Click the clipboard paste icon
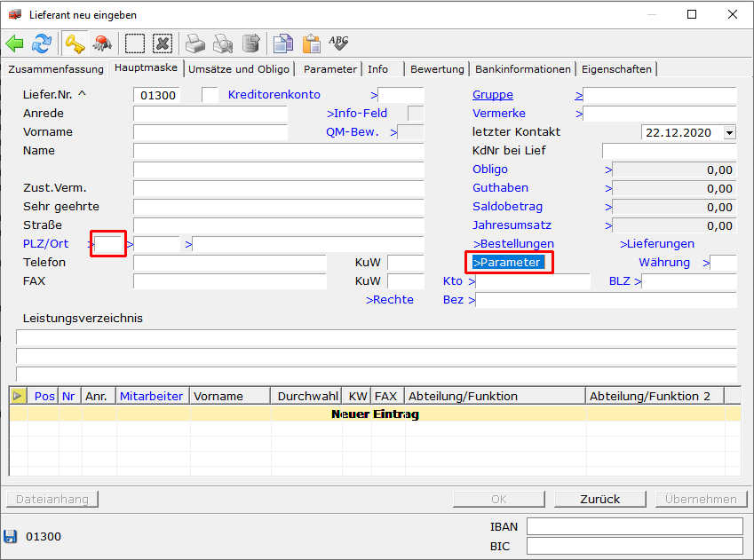 (311, 43)
